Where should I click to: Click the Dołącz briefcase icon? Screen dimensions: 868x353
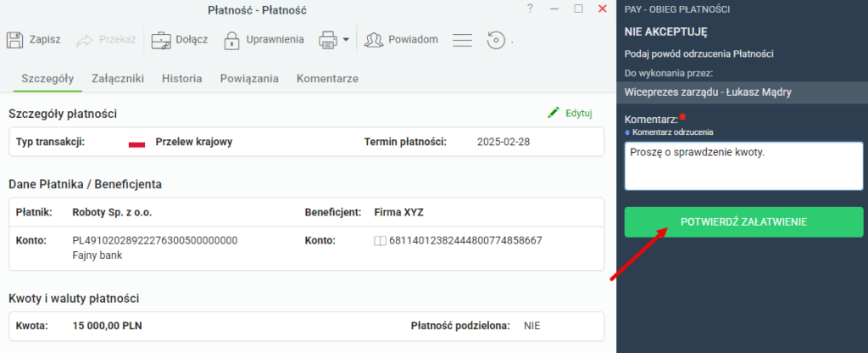click(x=162, y=40)
